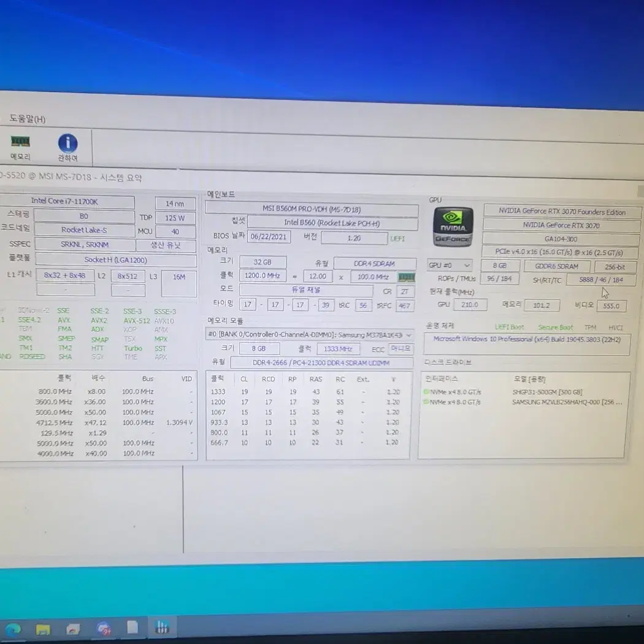Click the GPU clock 210.0 value
Screen dimensions: 644x644
[x=470, y=305]
